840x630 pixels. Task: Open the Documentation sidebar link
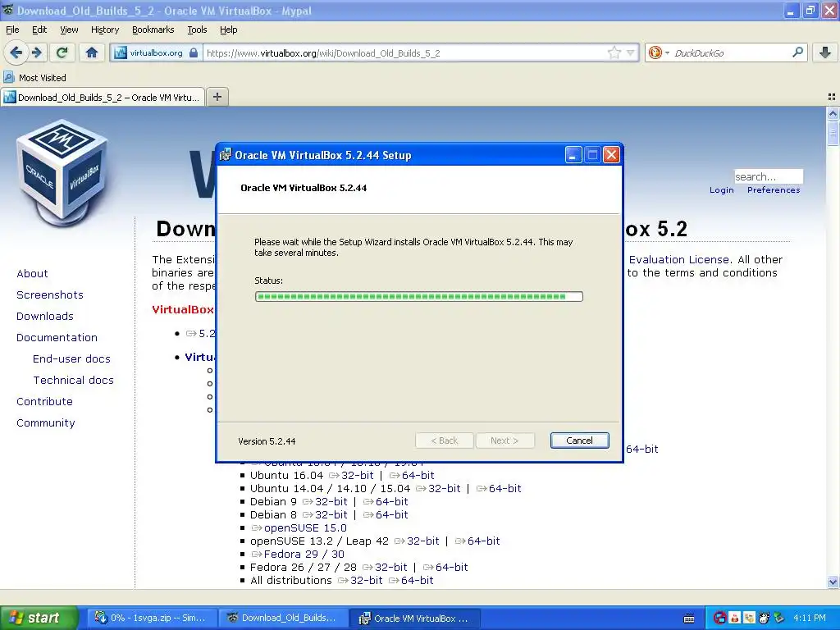click(x=57, y=337)
